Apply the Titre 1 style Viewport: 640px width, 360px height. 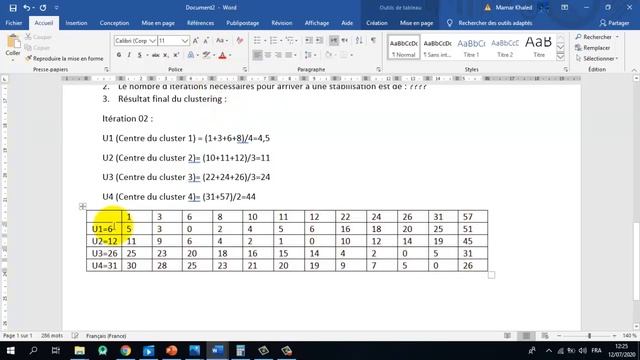[x=471, y=47]
